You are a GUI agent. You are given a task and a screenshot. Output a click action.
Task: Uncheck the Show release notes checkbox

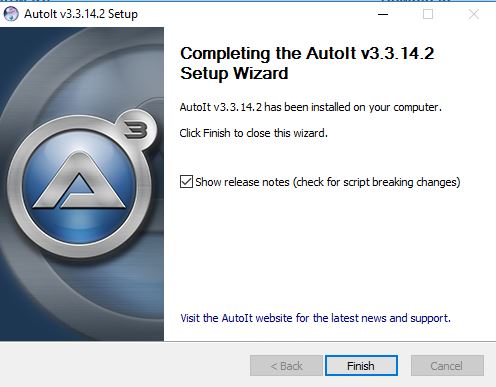(x=186, y=182)
